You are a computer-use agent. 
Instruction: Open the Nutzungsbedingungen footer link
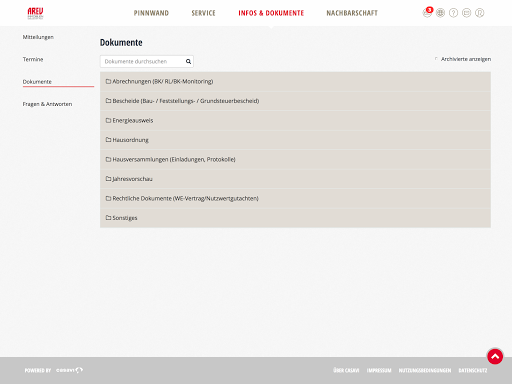click(x=425, y=370)
